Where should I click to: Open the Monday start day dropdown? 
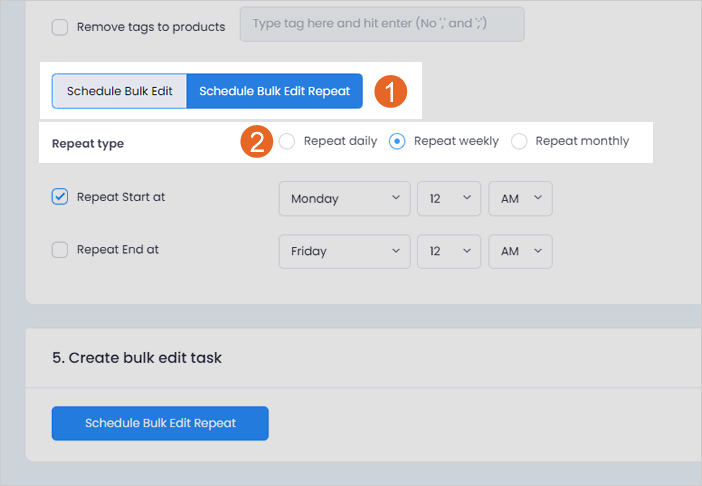point(344,199)
